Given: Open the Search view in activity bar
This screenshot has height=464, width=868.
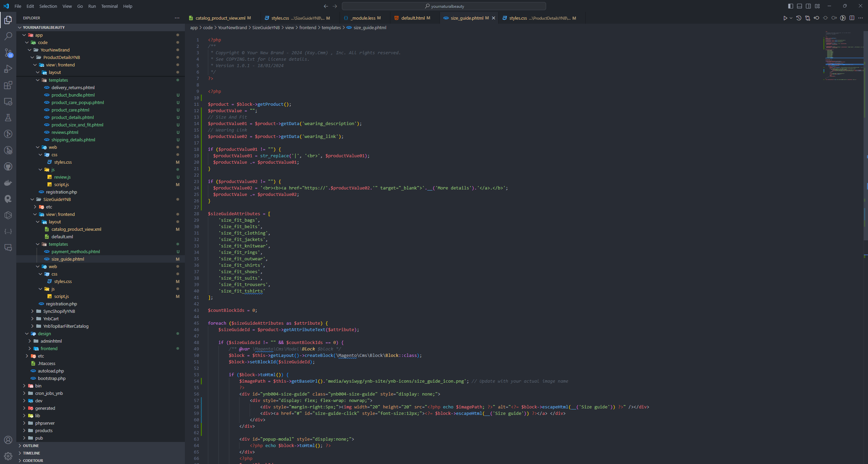Looking at the screenshot, I should tap(8, 36).
